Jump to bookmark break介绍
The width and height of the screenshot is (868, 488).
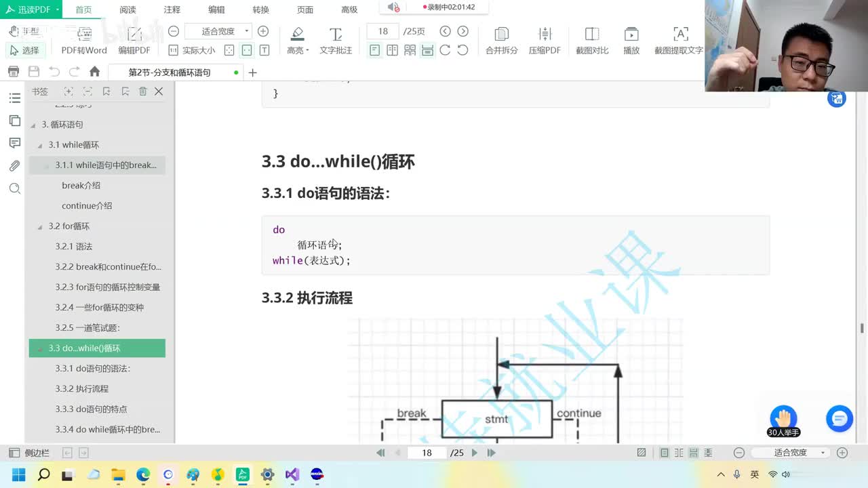pos(81,185)
